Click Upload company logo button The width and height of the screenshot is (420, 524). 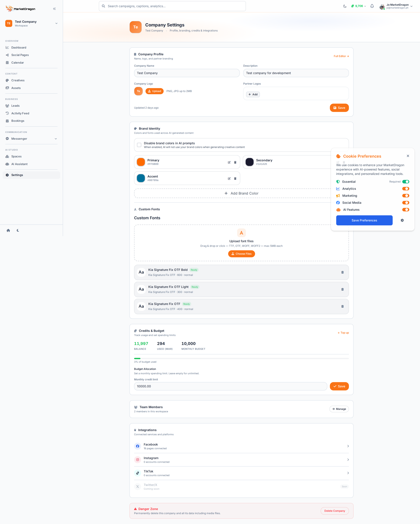155,91
